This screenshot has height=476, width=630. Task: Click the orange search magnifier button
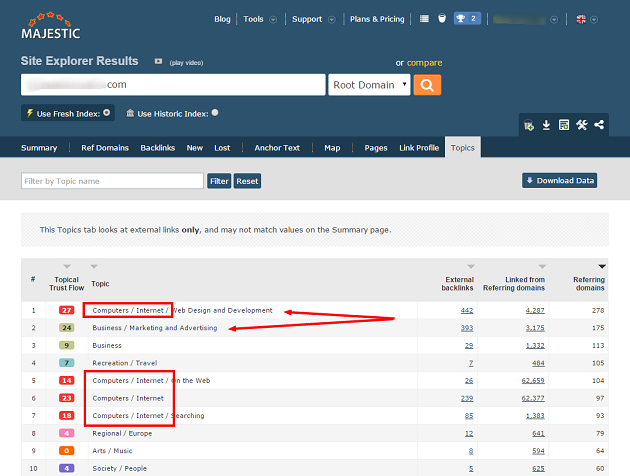pyautogui.click(x=427, y=85)
